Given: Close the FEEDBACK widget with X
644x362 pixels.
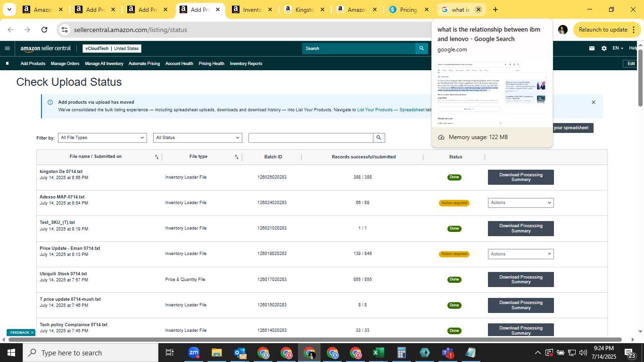Looking at the screenshot, I should coord(32,333).
